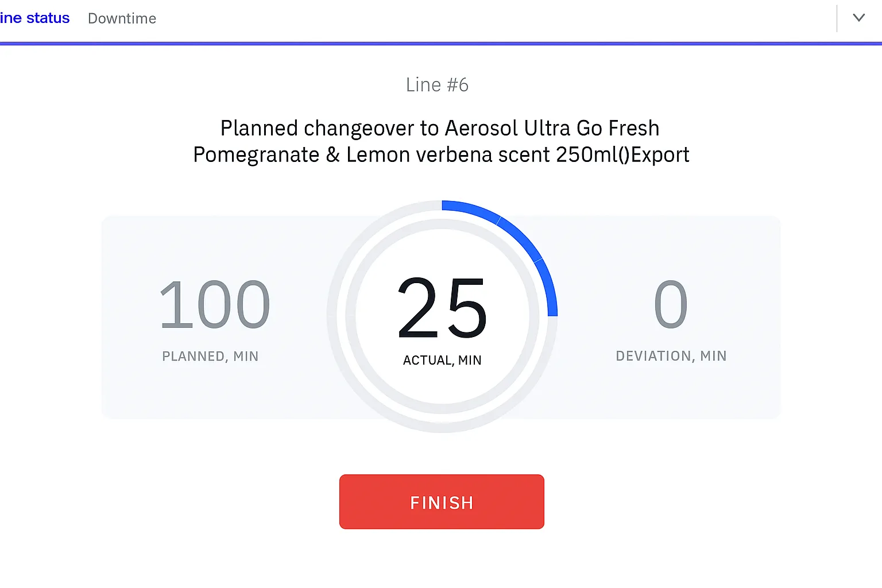Click the blue progress bar under the tabs
882x588 pixels.
pyautogui.click(x=441, y=43)
